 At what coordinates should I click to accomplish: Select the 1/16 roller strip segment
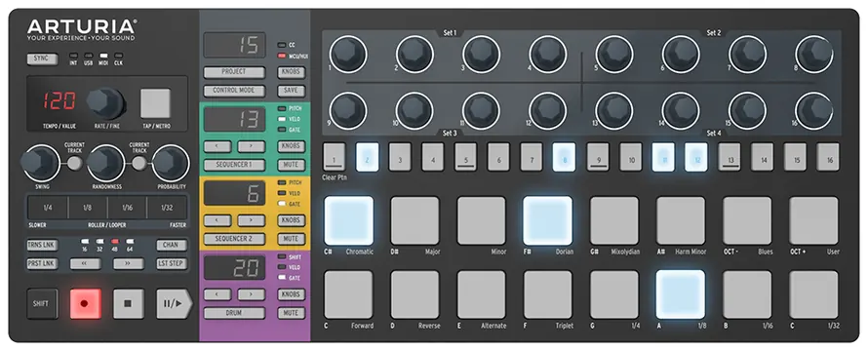click(127, 208)
